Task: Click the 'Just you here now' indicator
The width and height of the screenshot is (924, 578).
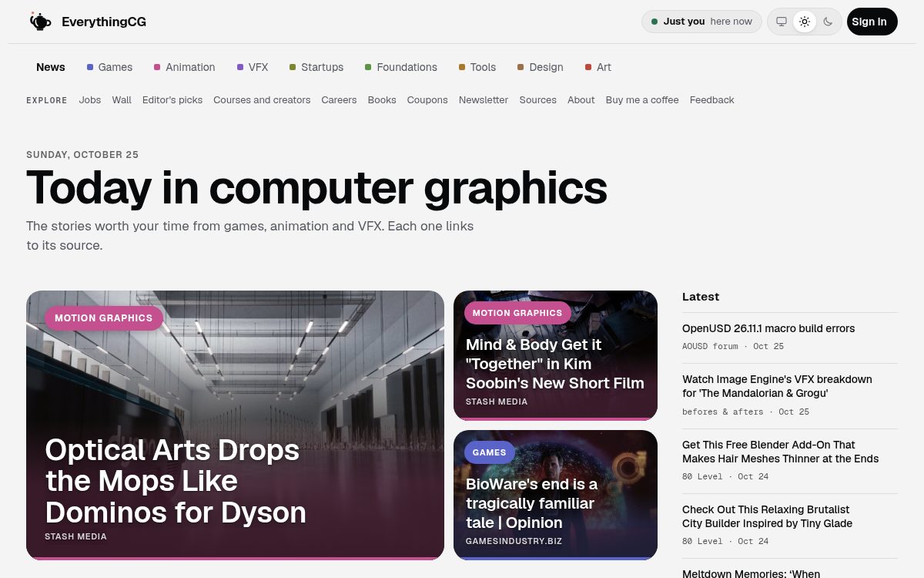Action: point(701,22)
